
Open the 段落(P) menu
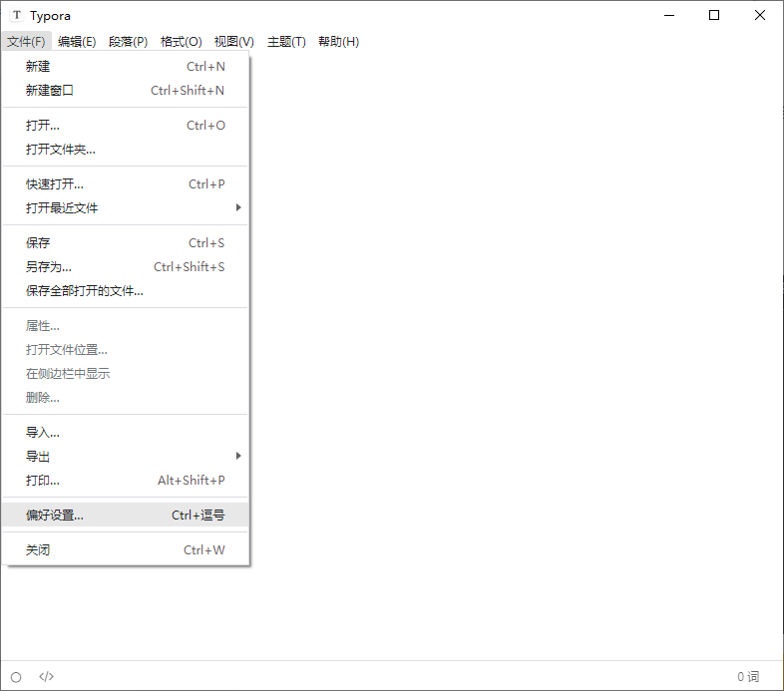128,42
